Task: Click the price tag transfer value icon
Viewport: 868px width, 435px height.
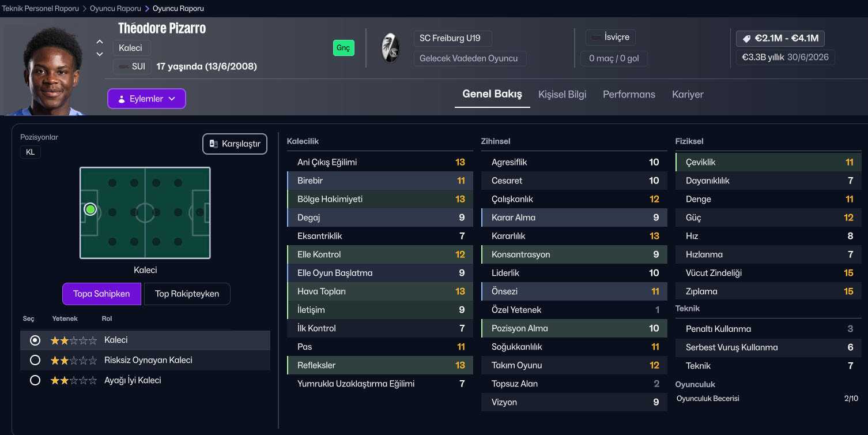Action: [x=746, y=39]
